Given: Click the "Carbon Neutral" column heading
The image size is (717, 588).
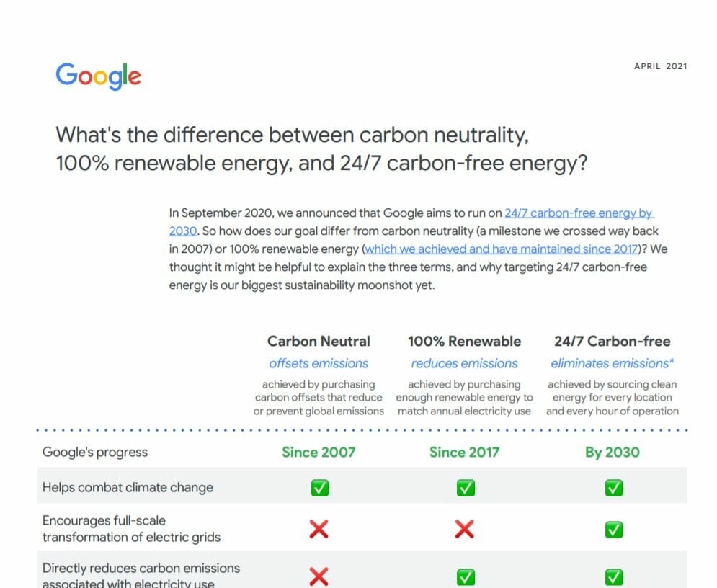Looking at the screenshot, I should point(319,342).
